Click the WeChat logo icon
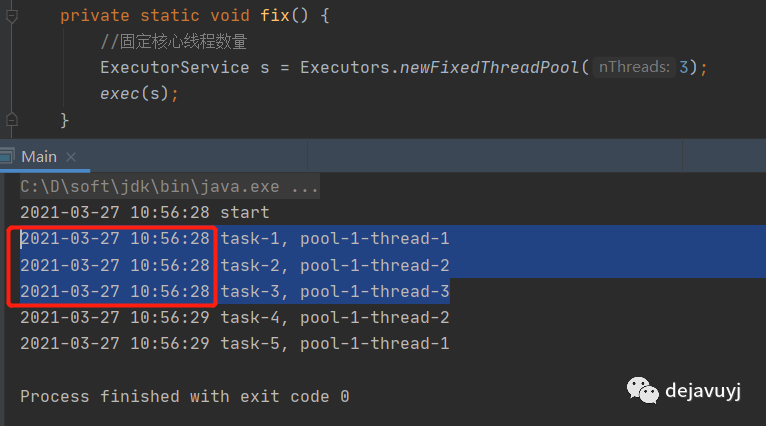The image size is (766, 426). point(642,387)
